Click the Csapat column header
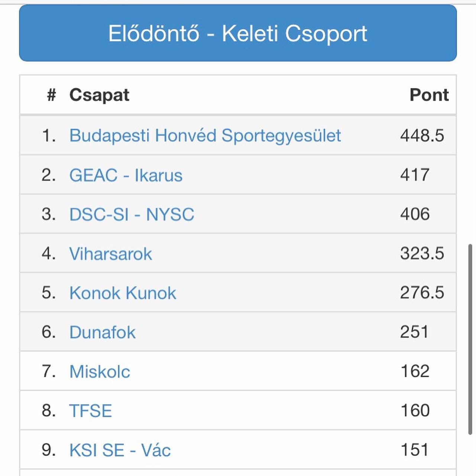Image resolution: width=476 pixels, height=476 pixels. click(99, 95)
